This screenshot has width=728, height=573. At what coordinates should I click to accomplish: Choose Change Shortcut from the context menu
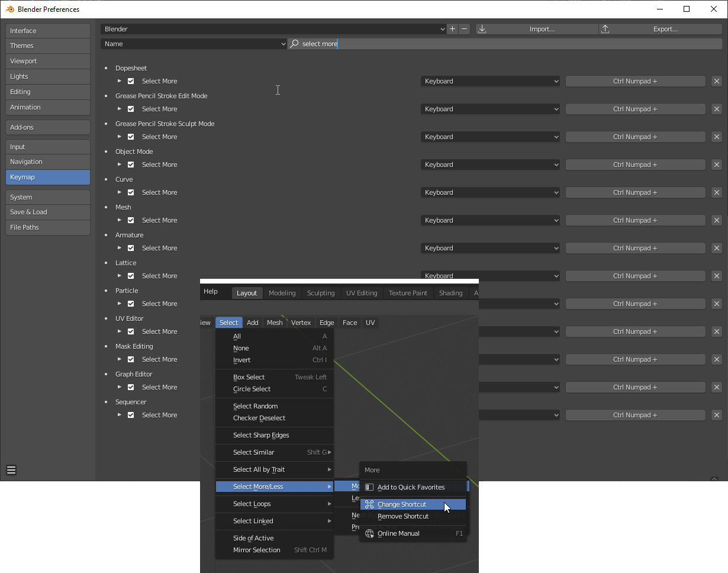pyautogui.click(x=401, y=504)
